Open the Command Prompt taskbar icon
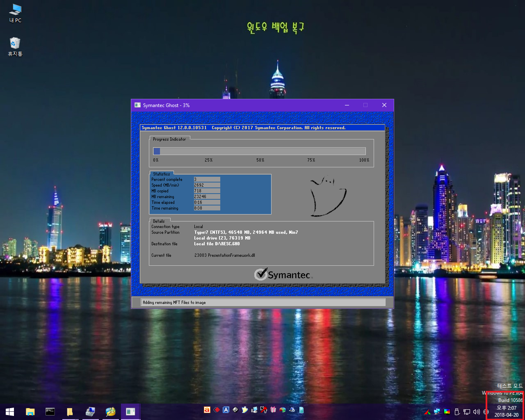The width and height of the screenshot is (525, 420). (x=50, y=411)
